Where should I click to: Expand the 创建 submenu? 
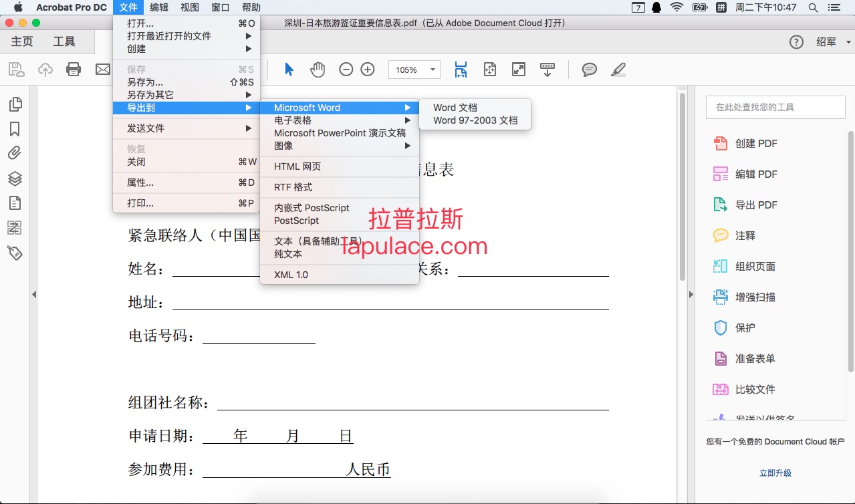point(187,49)
